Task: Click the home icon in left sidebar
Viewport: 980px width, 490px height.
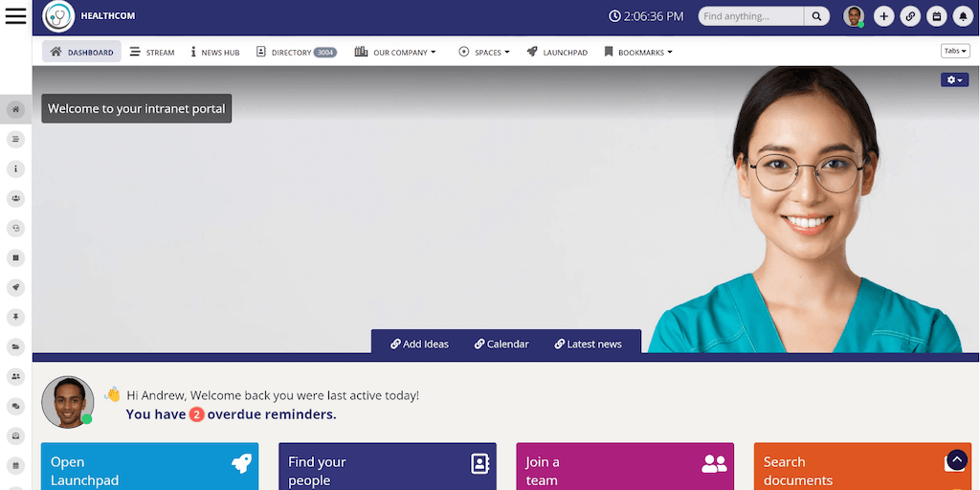Action: tap(15, 109)
